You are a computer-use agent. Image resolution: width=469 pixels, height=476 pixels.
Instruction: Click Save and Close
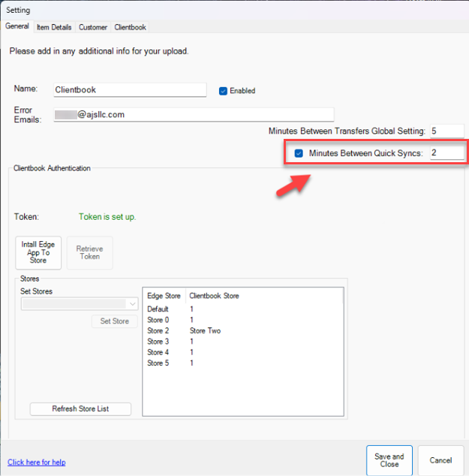(389, 460)
